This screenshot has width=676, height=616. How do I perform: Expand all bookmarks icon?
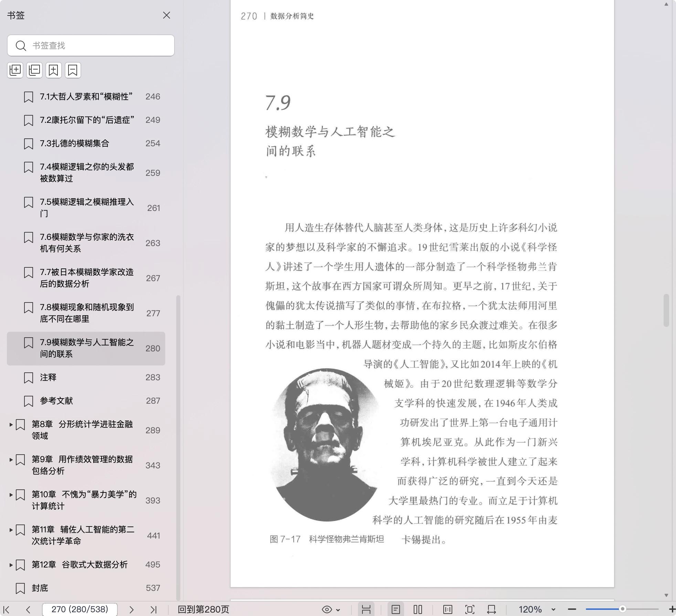[x=15, y=70]
